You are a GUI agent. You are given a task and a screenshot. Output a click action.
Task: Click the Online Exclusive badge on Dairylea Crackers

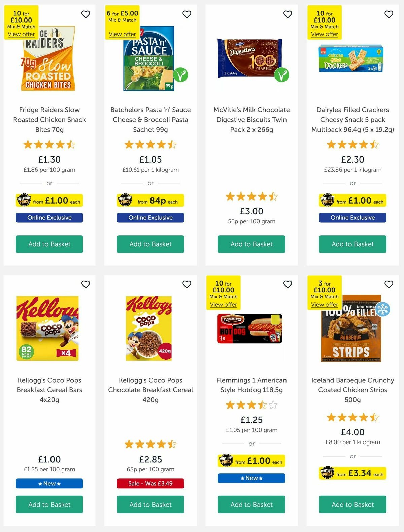click(352, 218)
